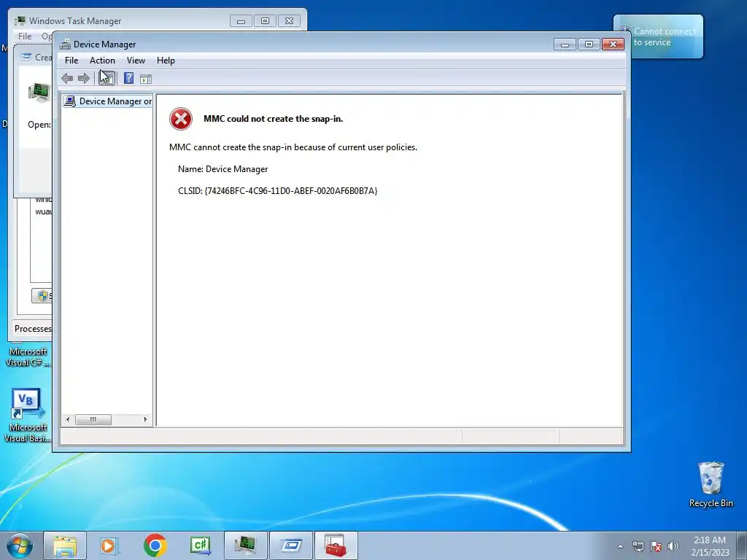Click 'MMC could not create the snap-in.' heading
This screenshot has height=560, width=747.
tap(273, 119)
